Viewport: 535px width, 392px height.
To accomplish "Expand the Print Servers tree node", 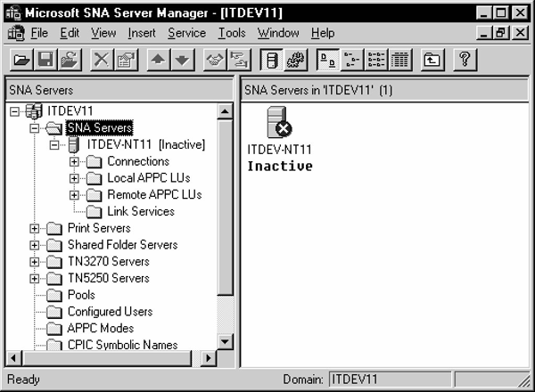I will pyautogui.click(x=35, y=228).
